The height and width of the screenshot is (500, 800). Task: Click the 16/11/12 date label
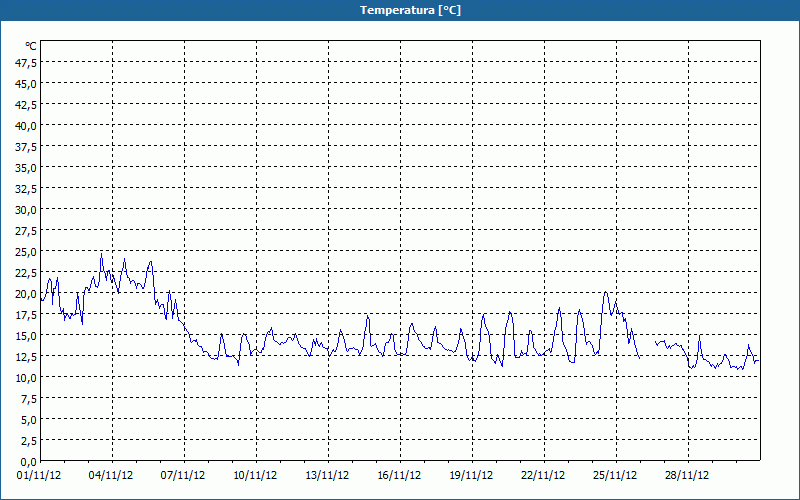[399, 476]
